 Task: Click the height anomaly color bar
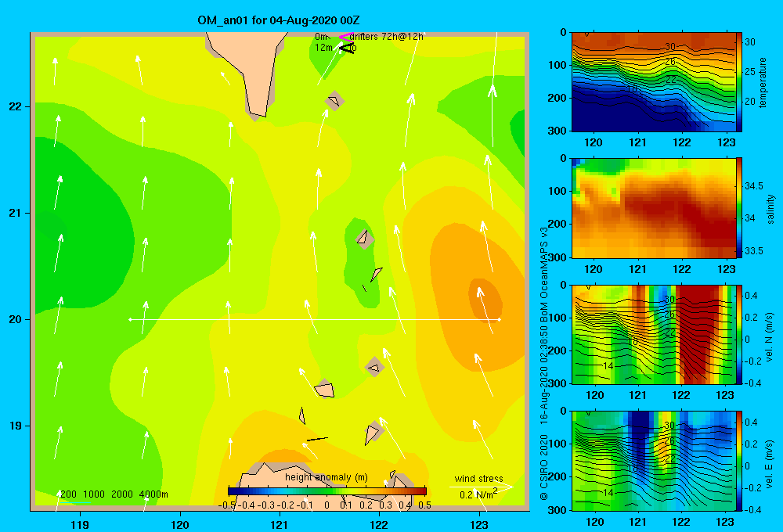(327, 491)
